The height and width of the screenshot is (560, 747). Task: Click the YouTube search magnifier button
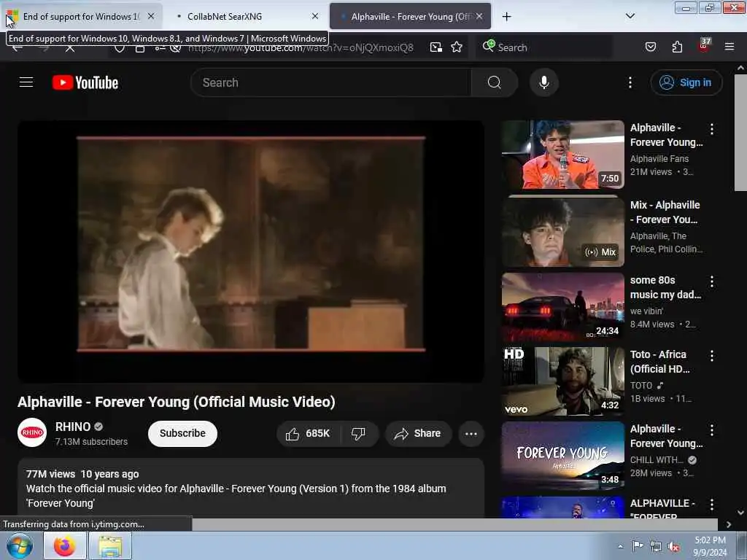coord(494,82)
